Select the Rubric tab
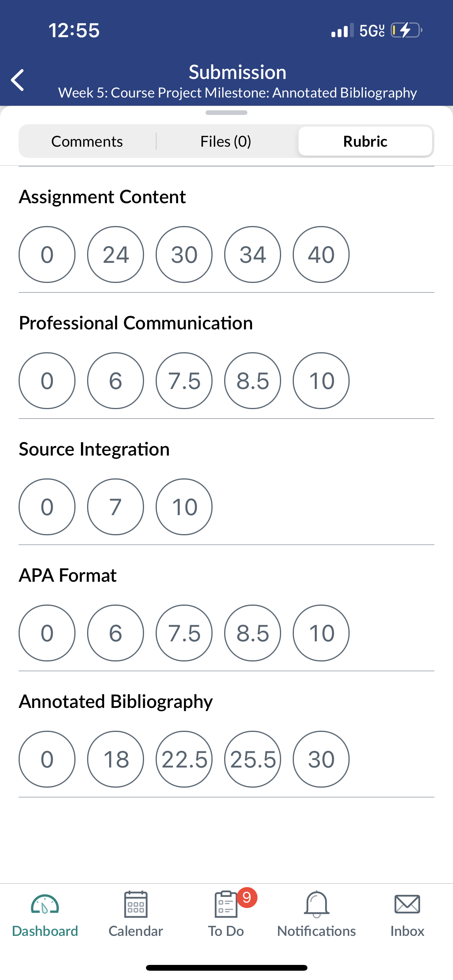 365,141
